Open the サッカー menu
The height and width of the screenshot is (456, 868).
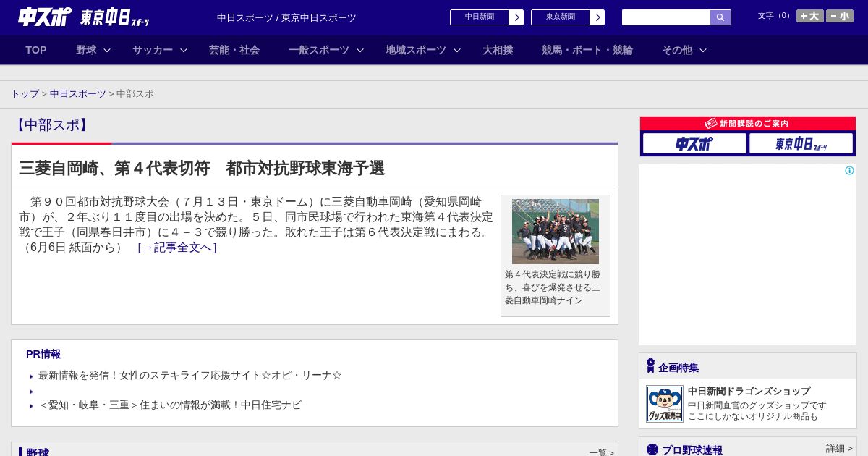click(x=153, y=50)
